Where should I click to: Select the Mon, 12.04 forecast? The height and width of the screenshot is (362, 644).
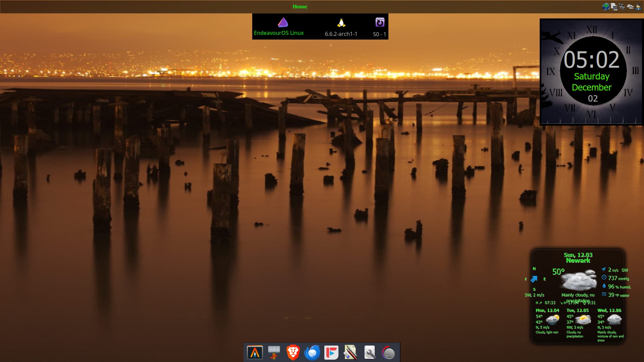tap(547, 310)
